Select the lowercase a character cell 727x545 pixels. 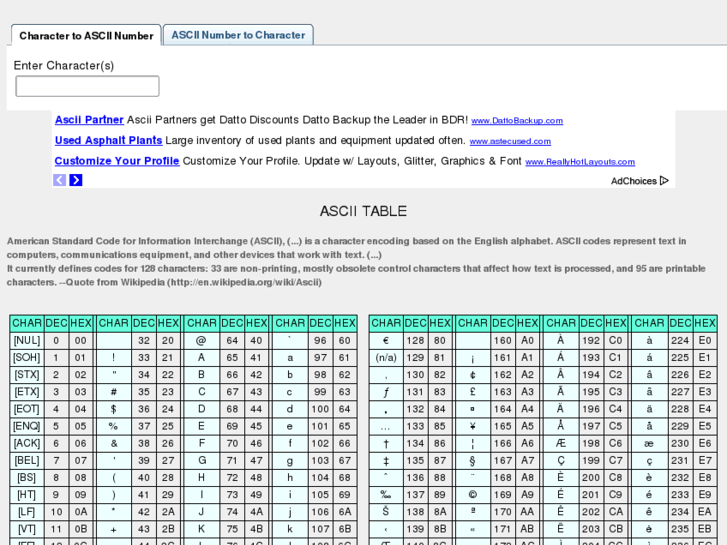point(290,358)
